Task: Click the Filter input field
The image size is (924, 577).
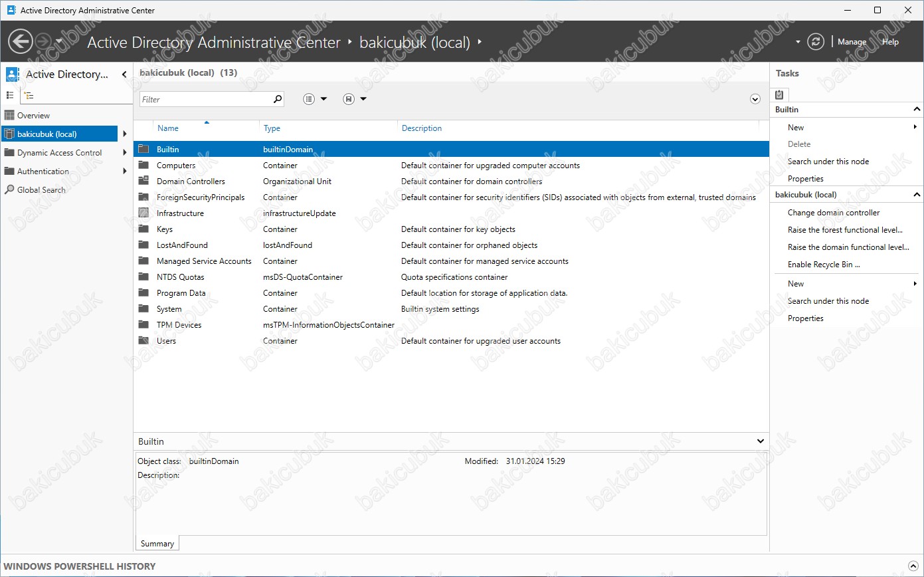Action: coord(206,99)
